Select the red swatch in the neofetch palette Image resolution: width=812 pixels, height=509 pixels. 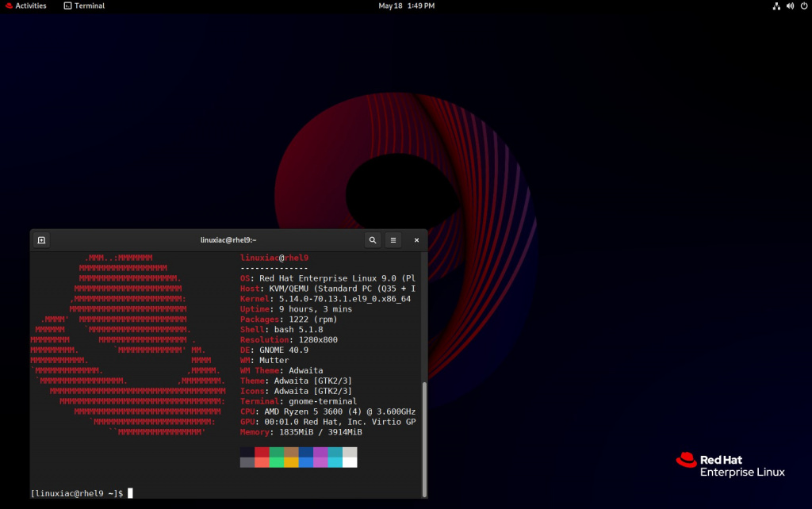pos(262,452)
